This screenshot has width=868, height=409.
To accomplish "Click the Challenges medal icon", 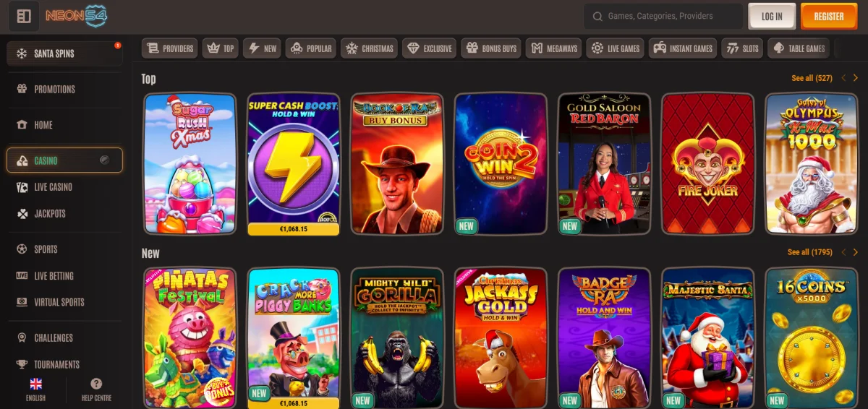I will (22, 338).
